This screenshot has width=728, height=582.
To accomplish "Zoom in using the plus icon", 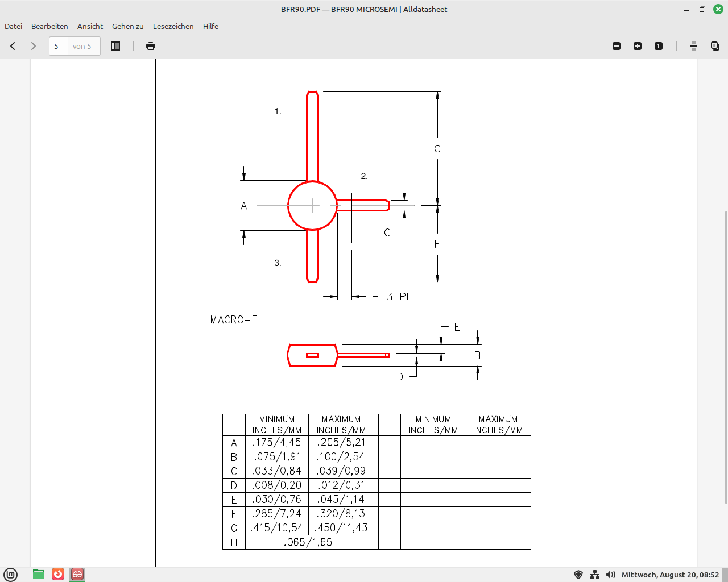I will 638,46.
